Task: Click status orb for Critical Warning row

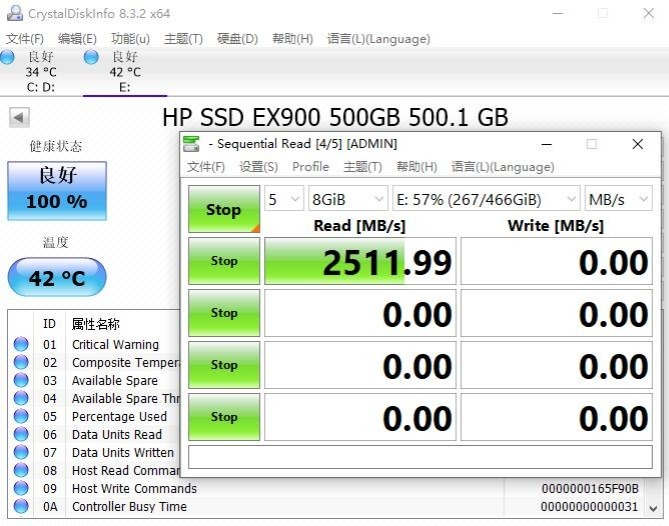Action: [x=21, y=344]
